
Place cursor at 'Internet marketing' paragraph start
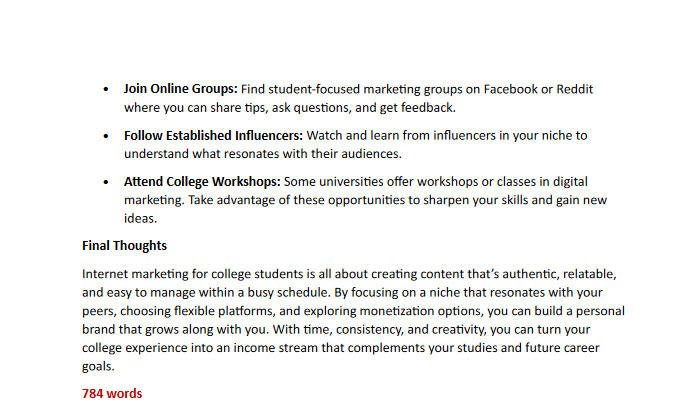pyautogui.click(x=83, y=274)
